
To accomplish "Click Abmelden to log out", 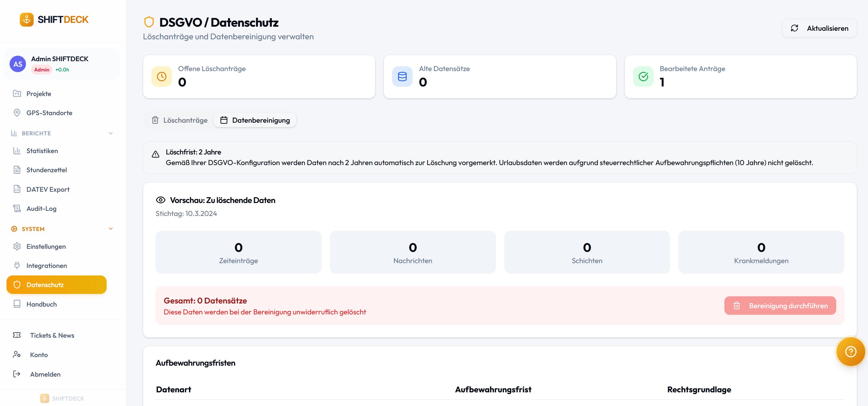I will [x=45, y=374].
